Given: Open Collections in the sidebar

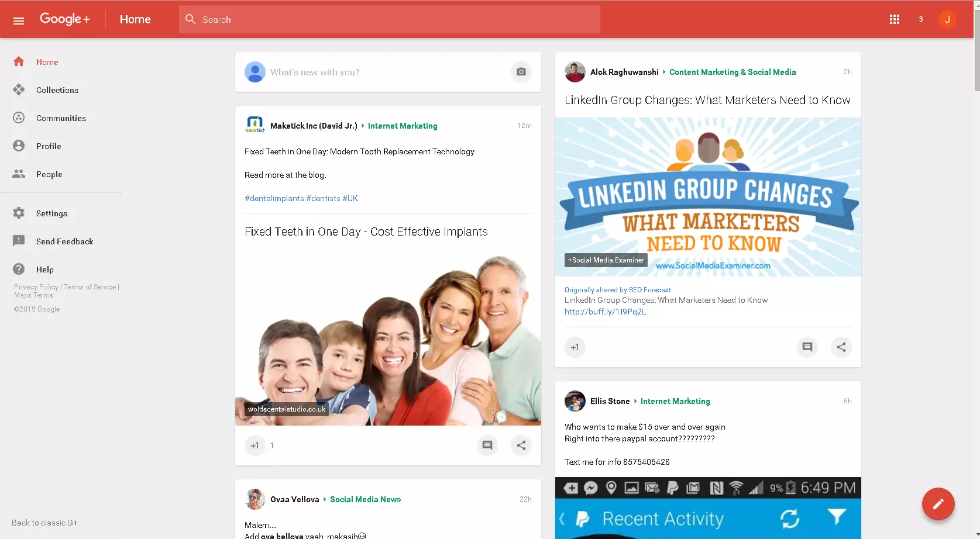Looking at the screenshot, I should point(57,90).
